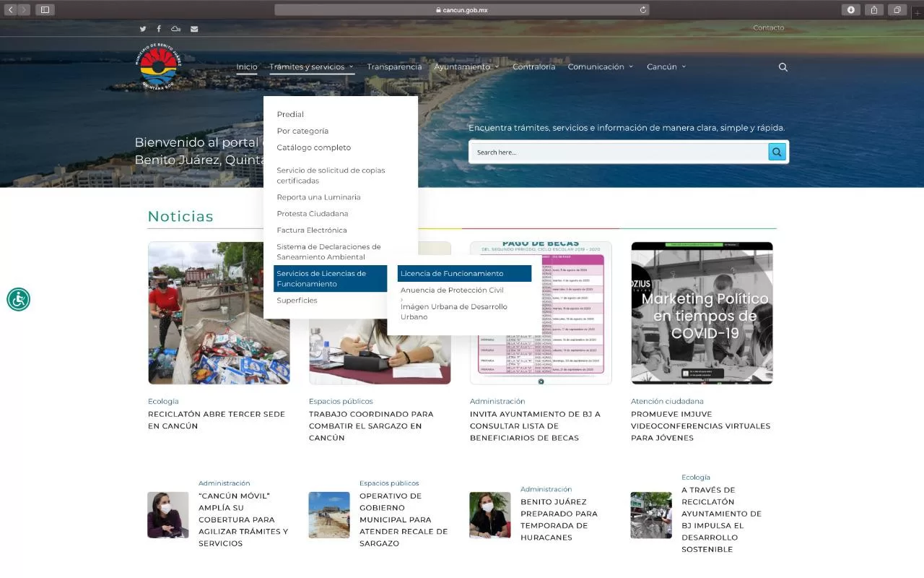Image resolution: width=924 pixels, height=578 pixels.
Task: Open the Facebook social icon
Action: pyautogui.click(x=159, y=29)
